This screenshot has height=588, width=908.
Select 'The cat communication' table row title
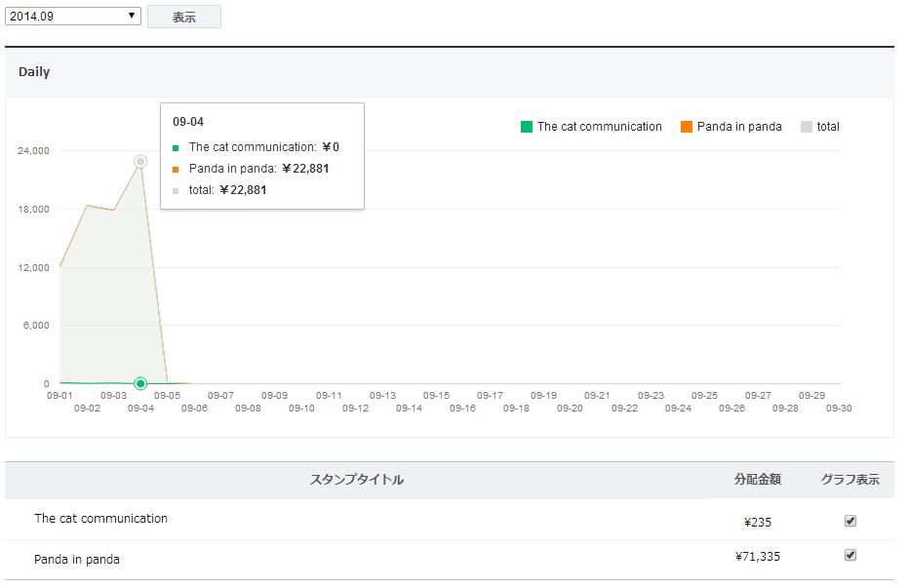point(100,519)
